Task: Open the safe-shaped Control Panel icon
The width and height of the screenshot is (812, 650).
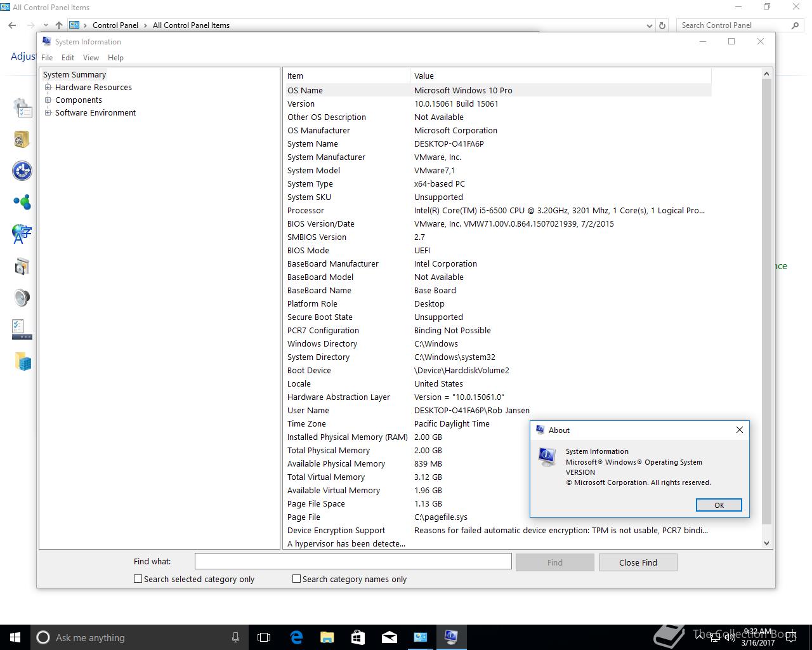Action: pos(22,139)
